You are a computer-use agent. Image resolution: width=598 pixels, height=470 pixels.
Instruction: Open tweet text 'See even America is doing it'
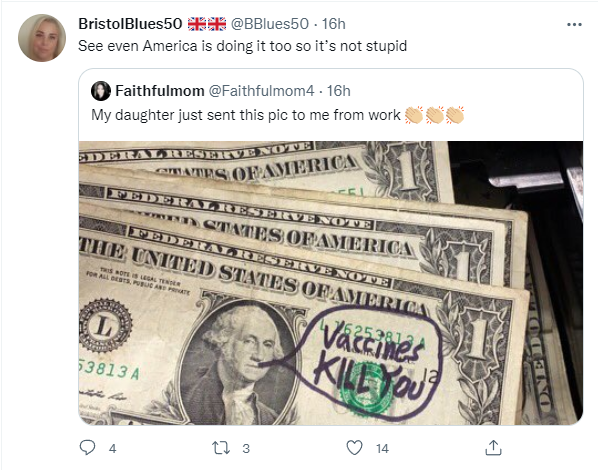243,46
